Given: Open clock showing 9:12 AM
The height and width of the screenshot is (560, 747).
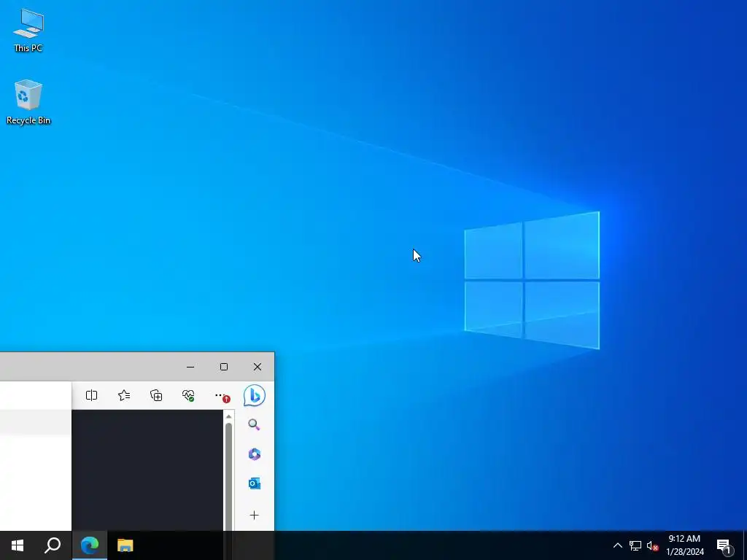Looking at the screenshot, I should (684, 545).
